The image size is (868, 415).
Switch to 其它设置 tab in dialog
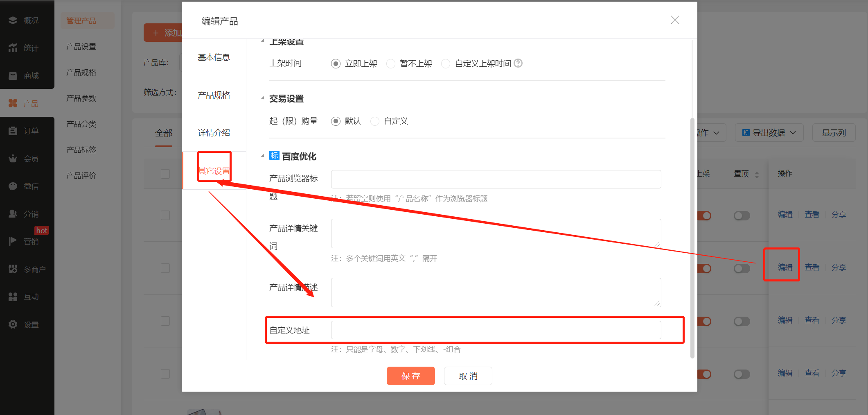(x=214, y=170)
